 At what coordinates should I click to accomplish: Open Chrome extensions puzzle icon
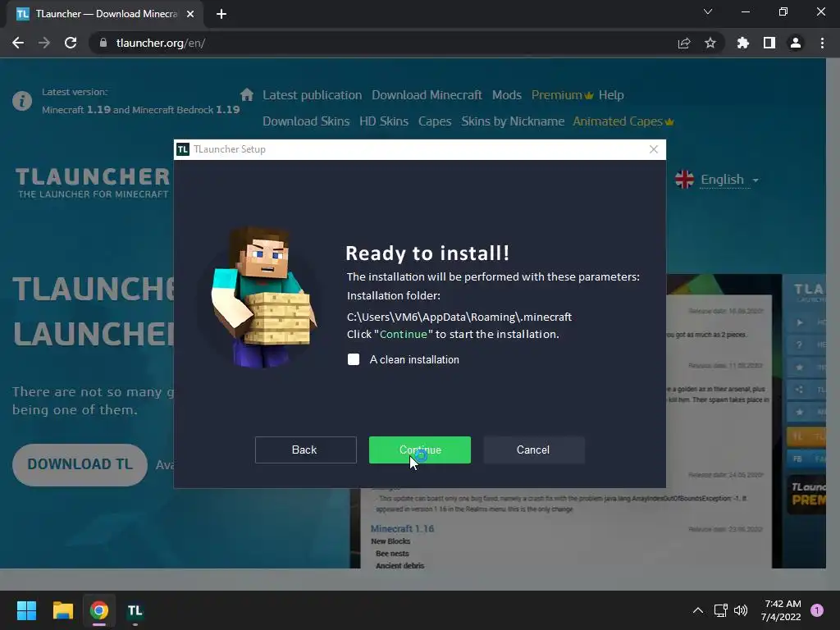pyautogui.click(x=743, y=43)
